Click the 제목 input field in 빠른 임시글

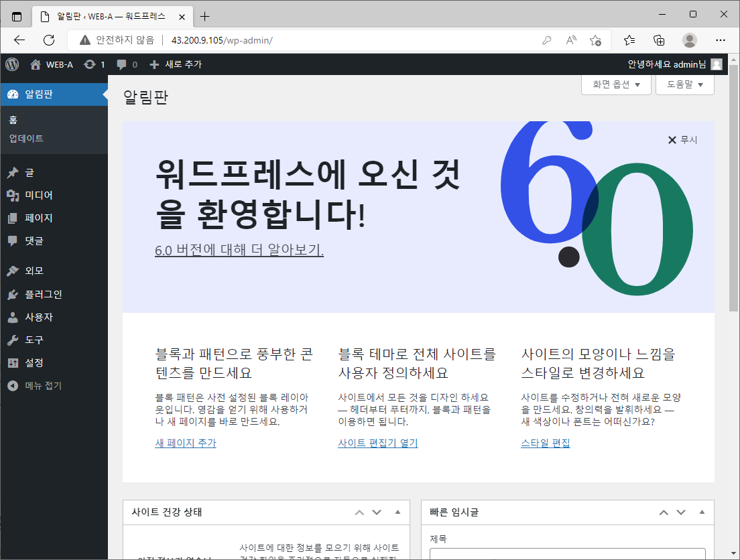[567, 554]
